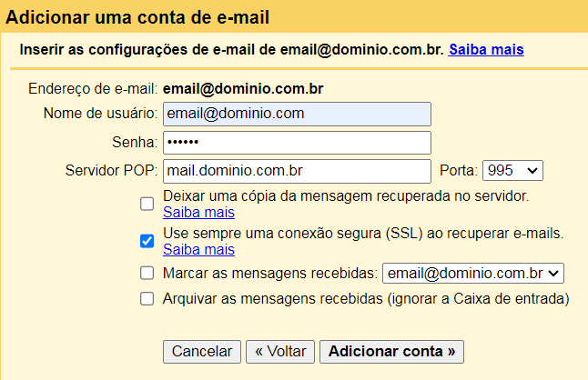Focus the Senha password field
This screenshot has height=380, width=588.
296,143
